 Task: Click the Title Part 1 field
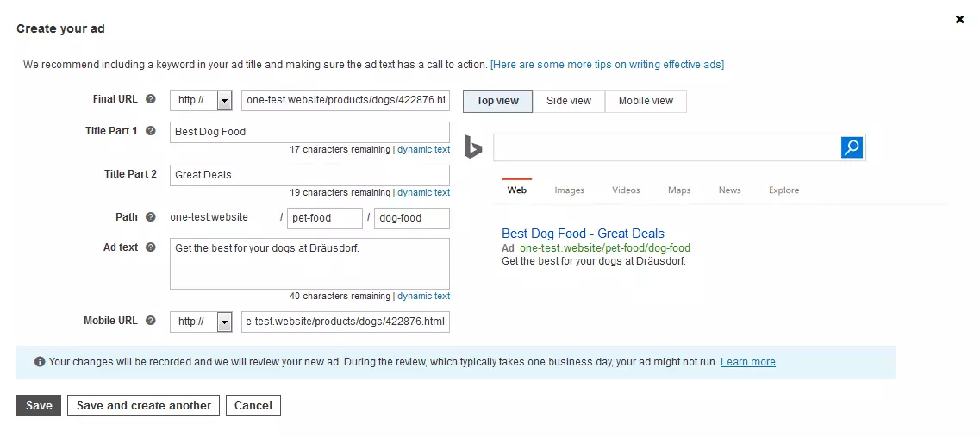click(309, 132)
